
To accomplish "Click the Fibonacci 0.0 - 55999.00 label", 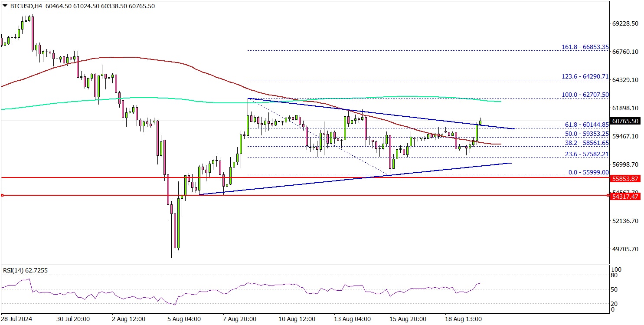I will tap(588, 172).
